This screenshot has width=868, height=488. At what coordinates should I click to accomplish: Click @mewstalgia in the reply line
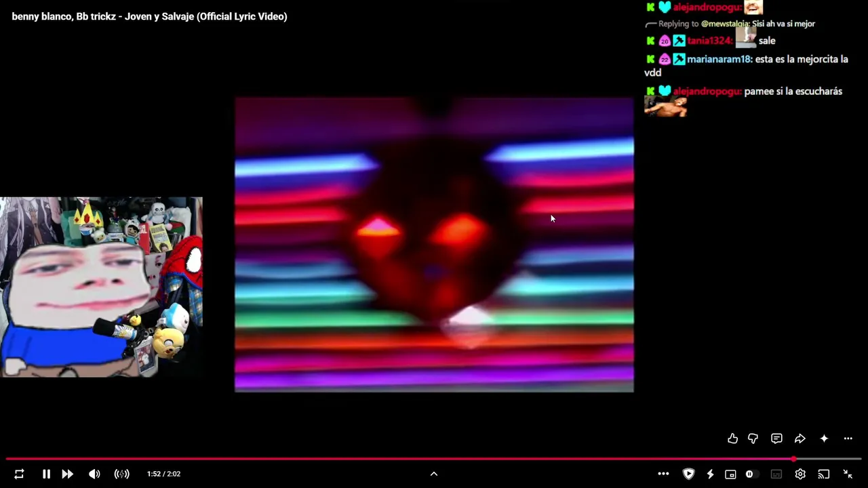tap(725, 24)
